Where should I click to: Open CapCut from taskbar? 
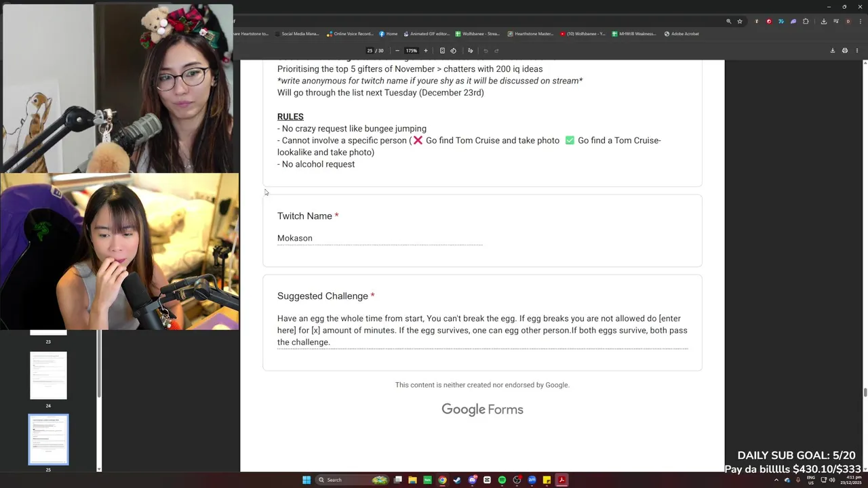(x=487, y=480)
